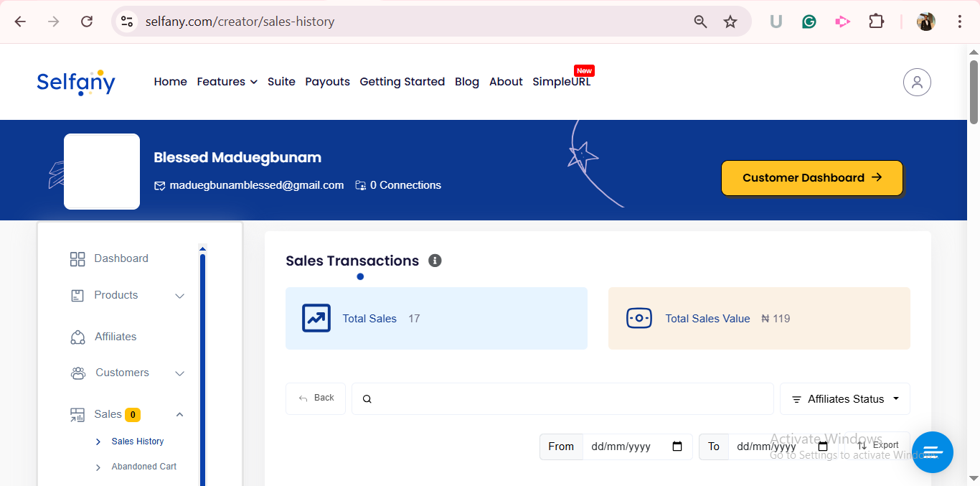Image resolution: width=980 pixels, height=486 pixels.
Task: Click the Total Sales chart icon
Action: (316, 318)
